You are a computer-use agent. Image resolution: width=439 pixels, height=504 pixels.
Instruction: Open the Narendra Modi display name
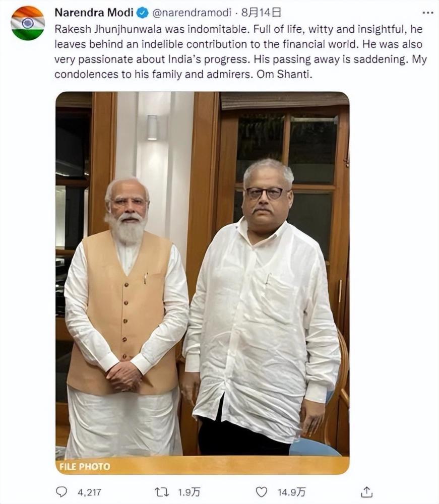94,13
